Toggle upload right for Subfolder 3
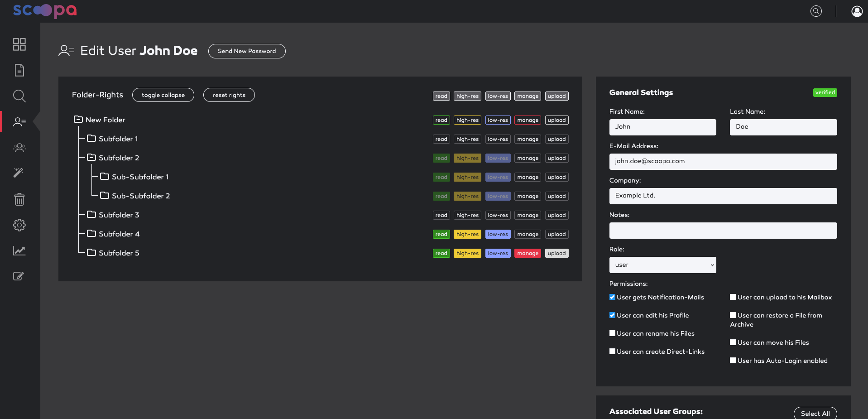This screenshot has height=419, width=868. coord(556,215)
